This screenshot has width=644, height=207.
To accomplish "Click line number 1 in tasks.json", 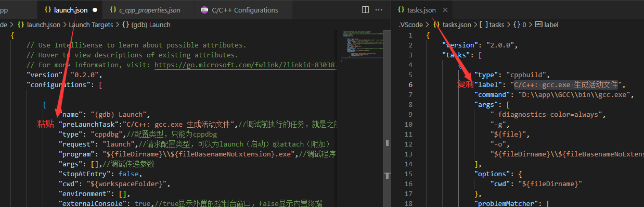I will coord(410,35).
